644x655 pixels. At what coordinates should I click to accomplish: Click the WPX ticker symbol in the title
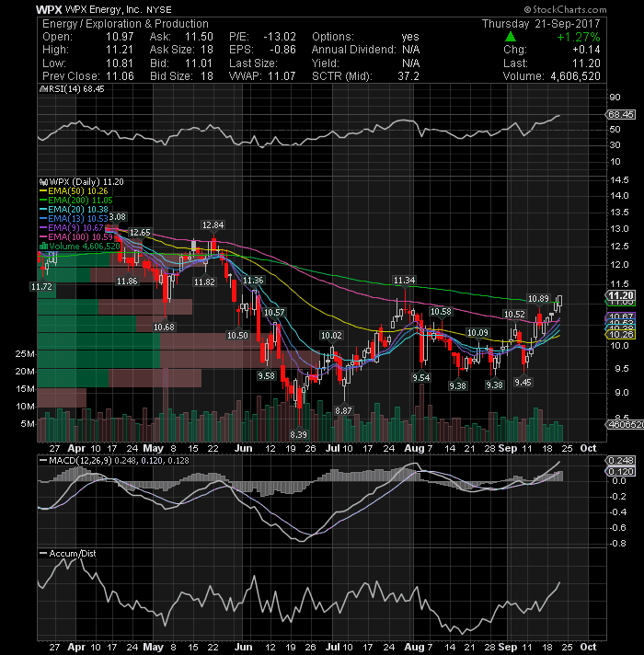click(49, 9)
